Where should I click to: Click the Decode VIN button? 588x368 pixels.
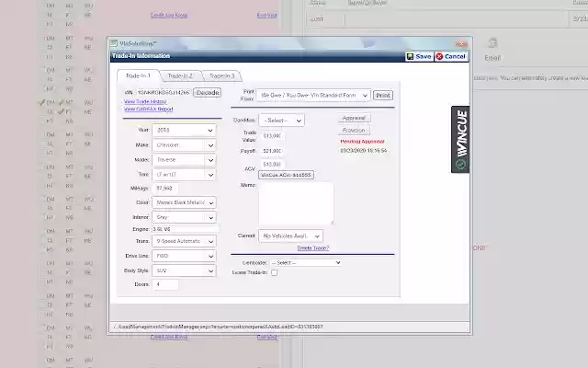(208, 92)
